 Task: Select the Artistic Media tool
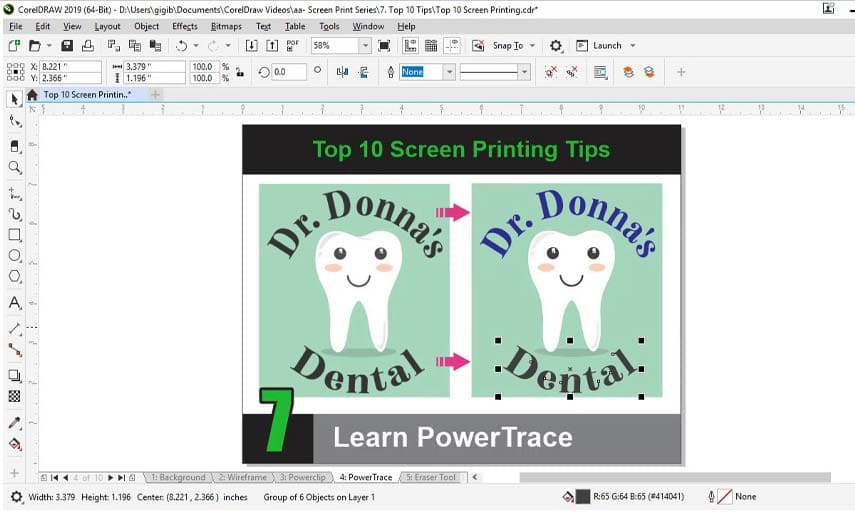(15, 214)
